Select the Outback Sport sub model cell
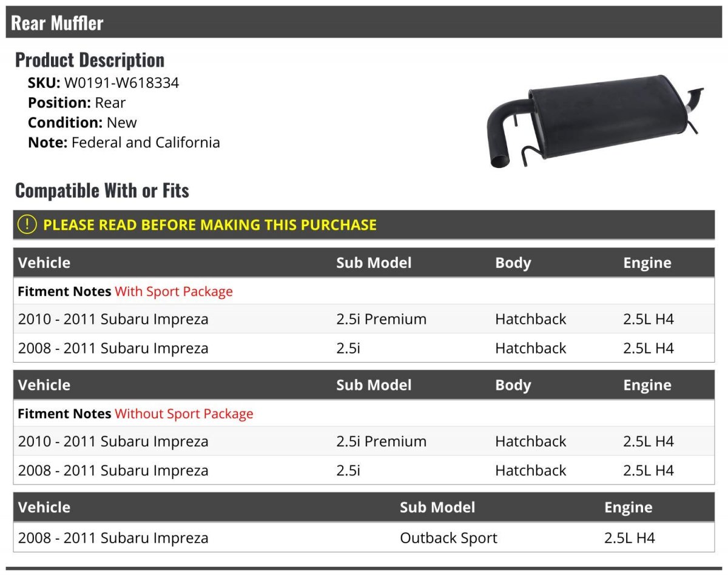The width and height of the screenshot is (728, 576). click(448, 538)
